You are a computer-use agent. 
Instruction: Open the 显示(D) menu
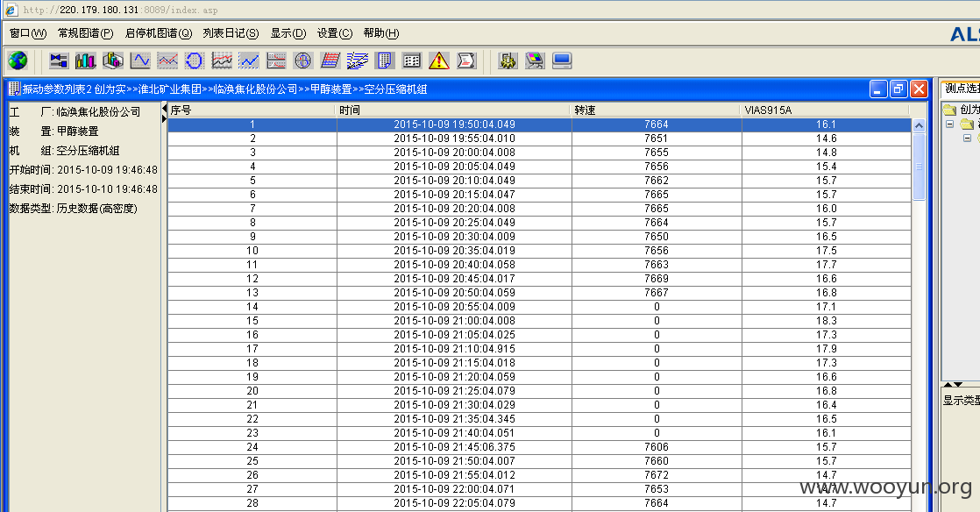tap(288, 33)
